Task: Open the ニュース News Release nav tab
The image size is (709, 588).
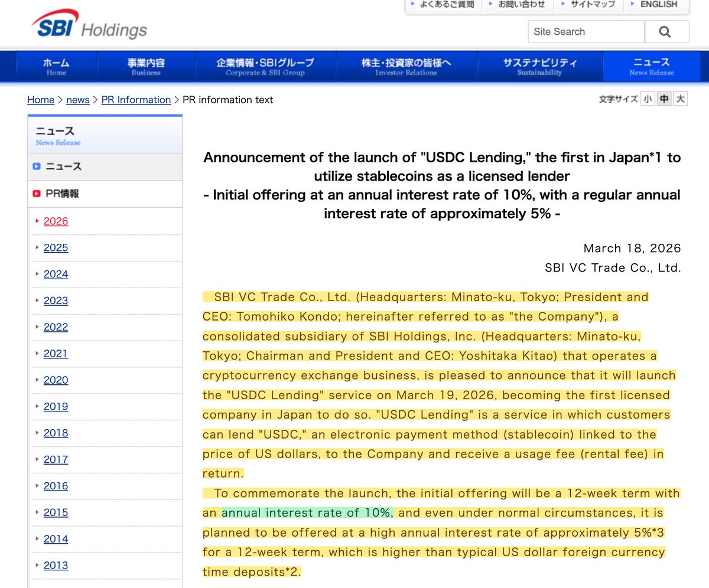Action: [651, 66]
